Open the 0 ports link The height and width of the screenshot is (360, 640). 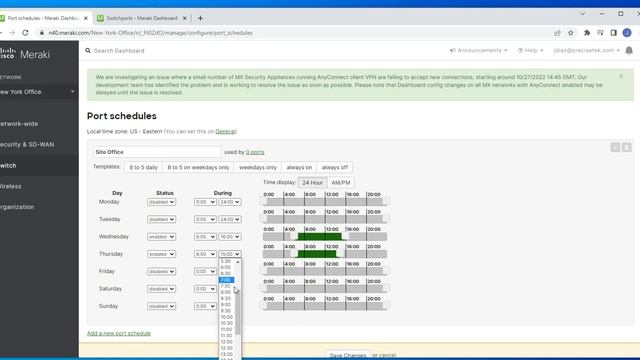255,152
